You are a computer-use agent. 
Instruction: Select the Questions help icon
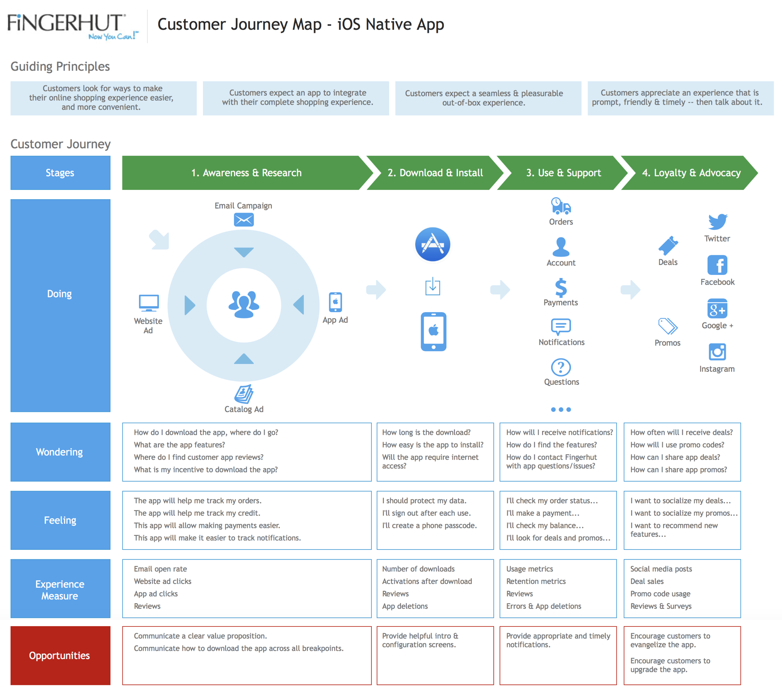pos(561,367)
